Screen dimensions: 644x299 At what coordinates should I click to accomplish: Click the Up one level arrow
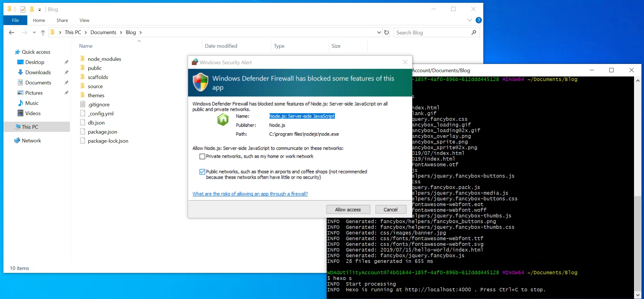[x=43, y=32]
